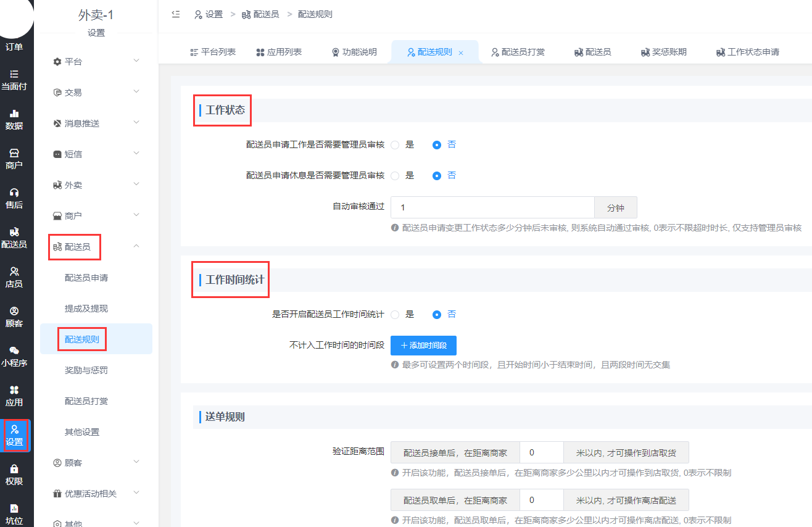
Task: Collapse sidebar with the menu fold icon
Action: pos(176,14)
